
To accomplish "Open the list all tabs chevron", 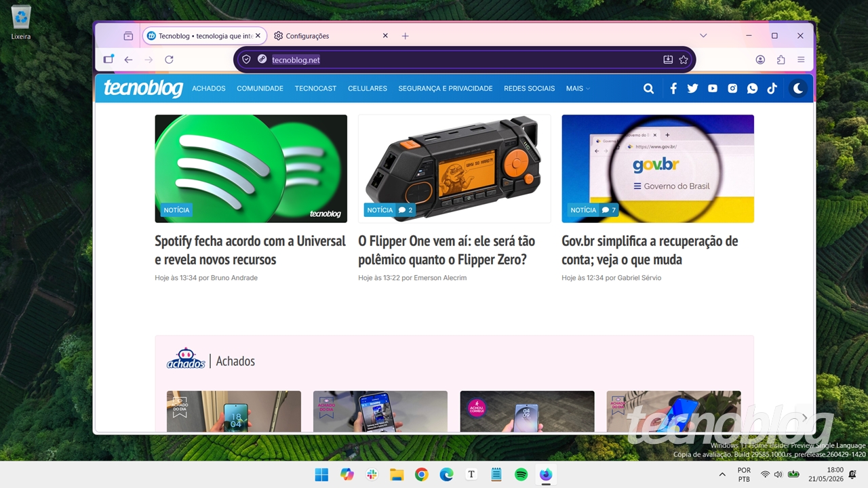I will [x=703, y=36].
